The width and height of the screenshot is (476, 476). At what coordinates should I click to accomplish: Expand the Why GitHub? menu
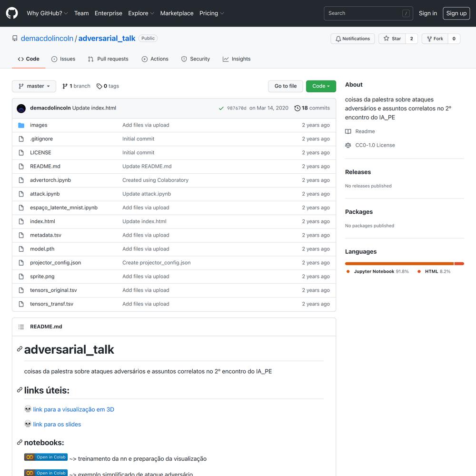click(47, 13)
